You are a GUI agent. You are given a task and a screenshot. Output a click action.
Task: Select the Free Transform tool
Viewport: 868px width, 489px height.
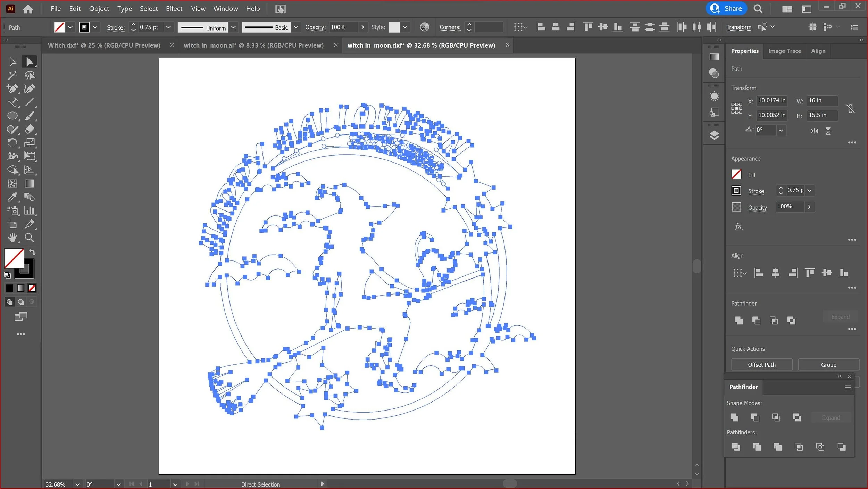tap(29, 156)
